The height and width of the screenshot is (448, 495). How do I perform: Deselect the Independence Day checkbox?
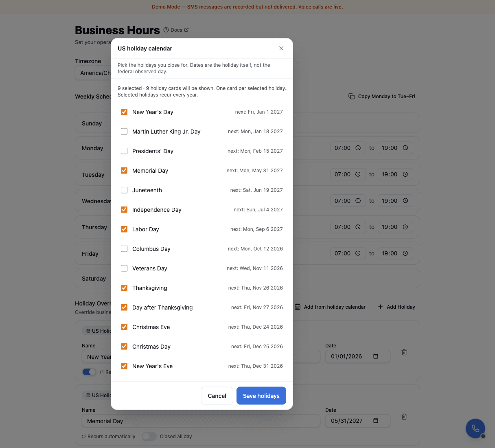point(124,210)
